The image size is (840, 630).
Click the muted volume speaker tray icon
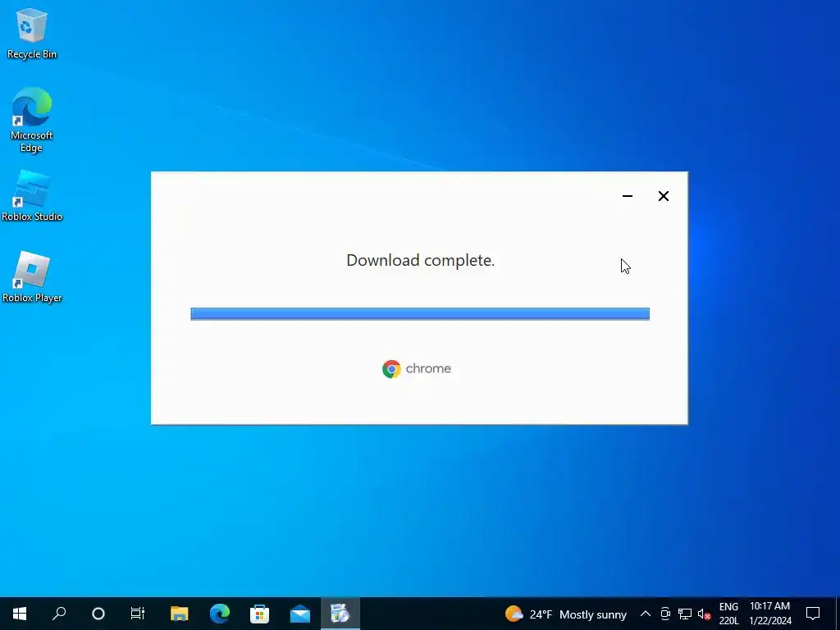coord(705,614)
